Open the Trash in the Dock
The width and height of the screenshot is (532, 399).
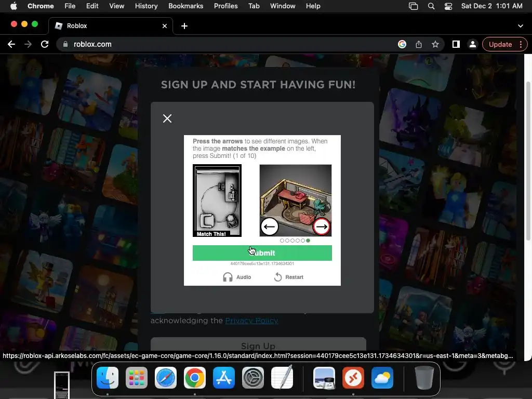click(424, 378)
